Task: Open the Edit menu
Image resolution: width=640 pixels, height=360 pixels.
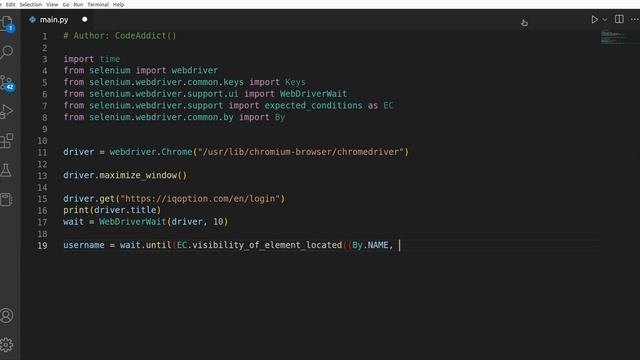Action: coord(11,4)
